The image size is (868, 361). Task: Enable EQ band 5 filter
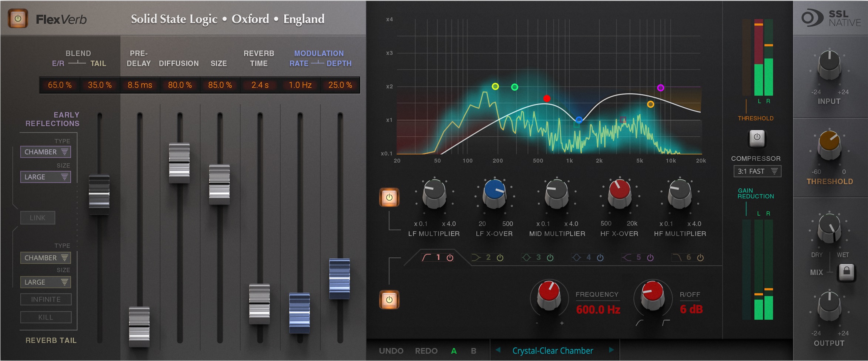(650, 258)
